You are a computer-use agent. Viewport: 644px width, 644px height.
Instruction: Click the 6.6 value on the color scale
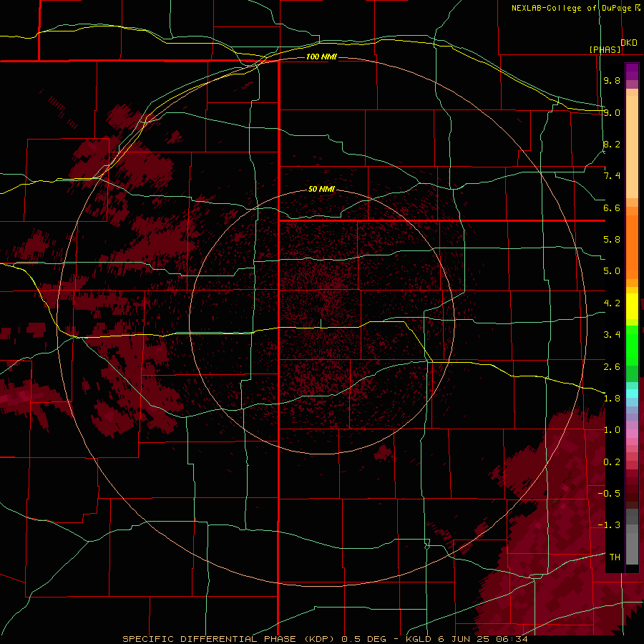click(x=612, y=208)
